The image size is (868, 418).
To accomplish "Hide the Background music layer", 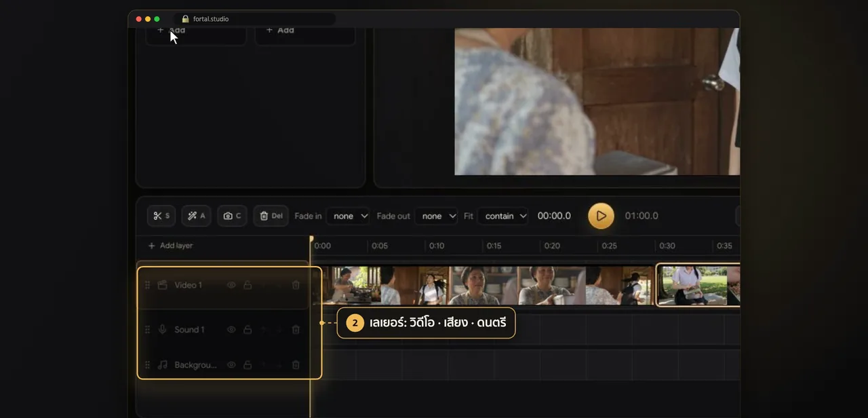I will point(231,364).
